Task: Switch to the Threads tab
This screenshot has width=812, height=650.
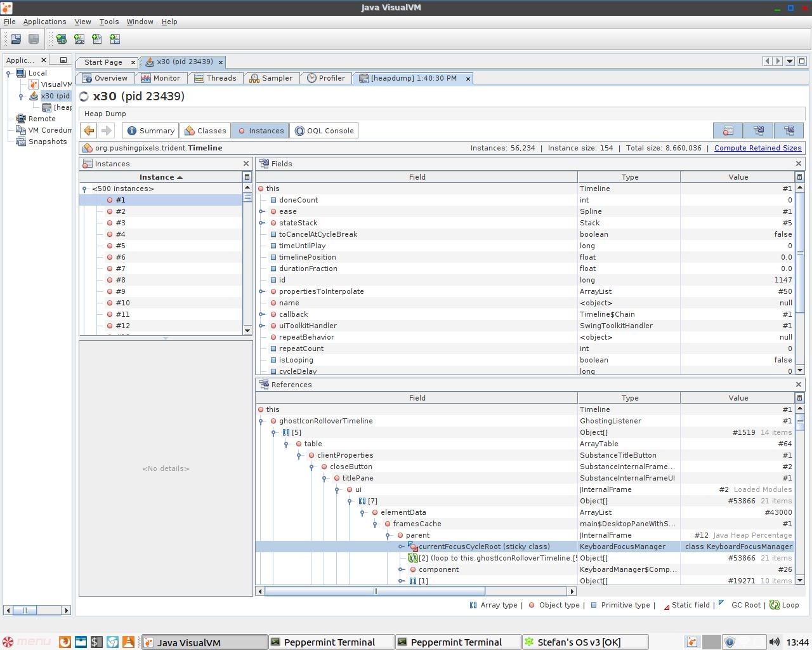Action: click(215, 78)
